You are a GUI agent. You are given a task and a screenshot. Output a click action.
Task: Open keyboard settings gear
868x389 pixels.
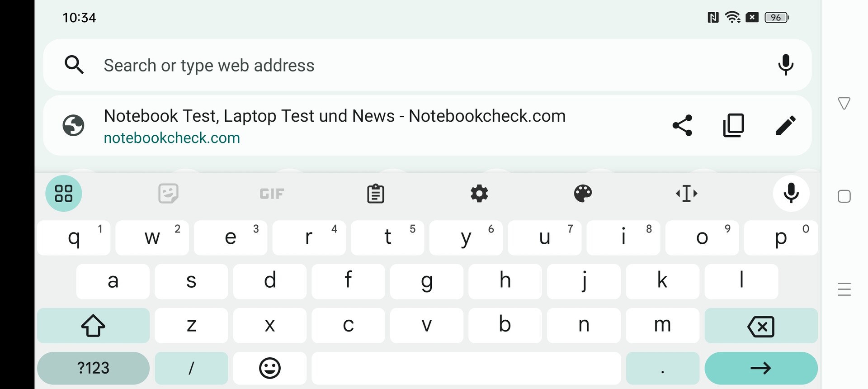click(x=479, y=194)
